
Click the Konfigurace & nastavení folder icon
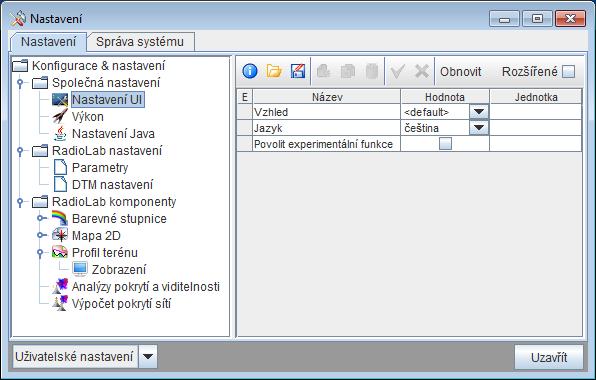(x=20, y=65)
